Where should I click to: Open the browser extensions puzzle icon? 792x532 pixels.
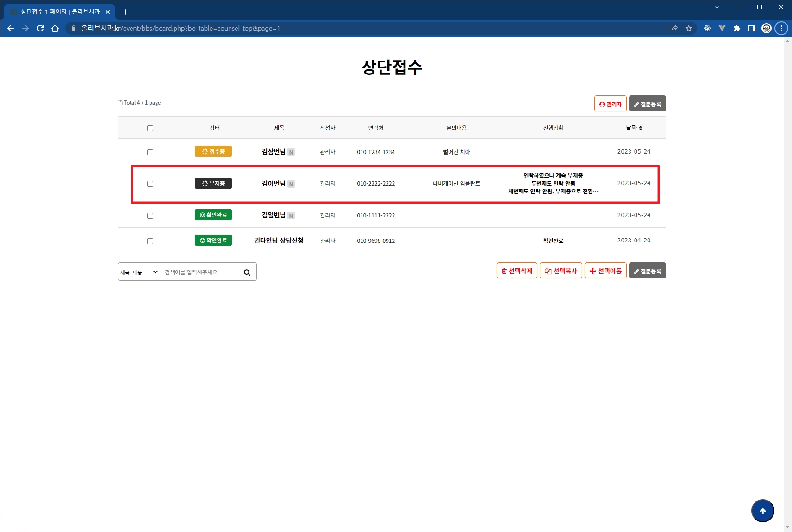tap(736, 28)
